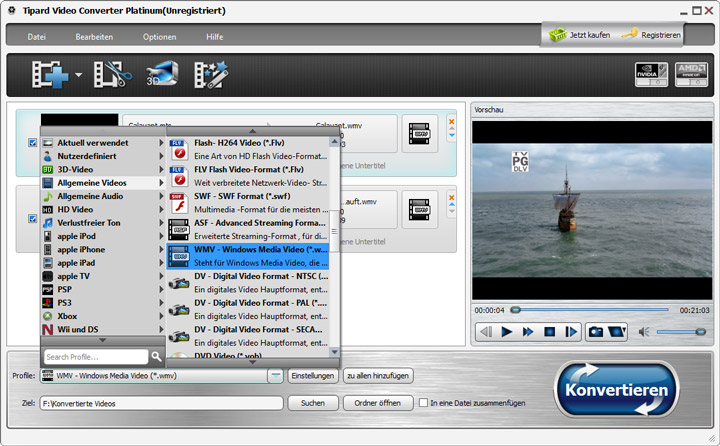
Task: Open the 3D settings tool
Action: point(162,74)
